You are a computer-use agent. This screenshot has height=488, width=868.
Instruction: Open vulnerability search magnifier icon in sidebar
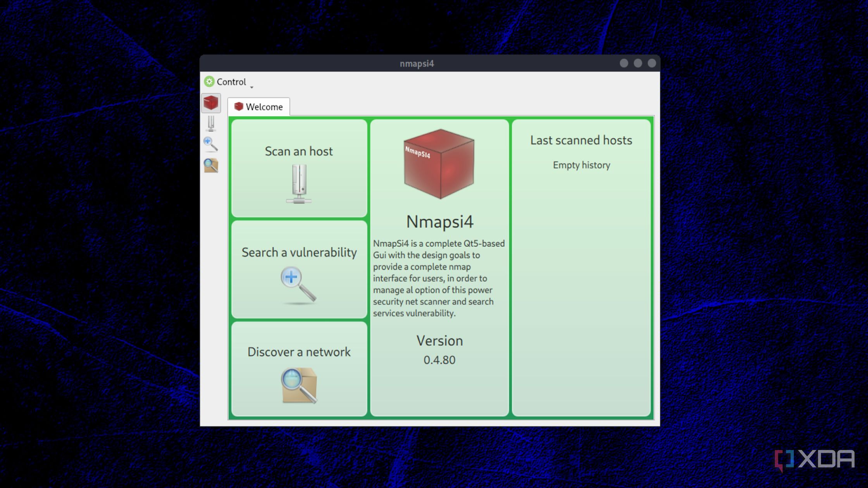click(210, 144)
